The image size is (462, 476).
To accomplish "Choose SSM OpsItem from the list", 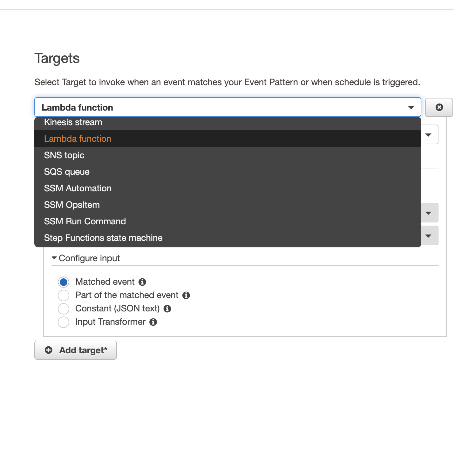I will pyautogui.click(x=72, y=205).
